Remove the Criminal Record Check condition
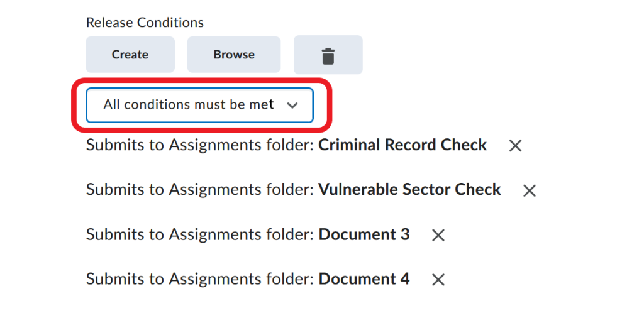The height and width of the screenshot is (318, 644). [515, 145]
